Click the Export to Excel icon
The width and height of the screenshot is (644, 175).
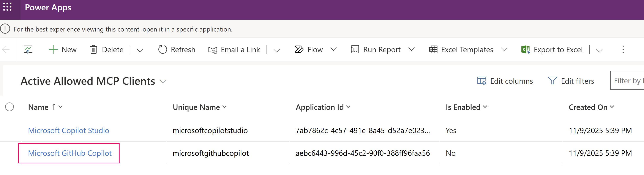click(x=525, y=49)
